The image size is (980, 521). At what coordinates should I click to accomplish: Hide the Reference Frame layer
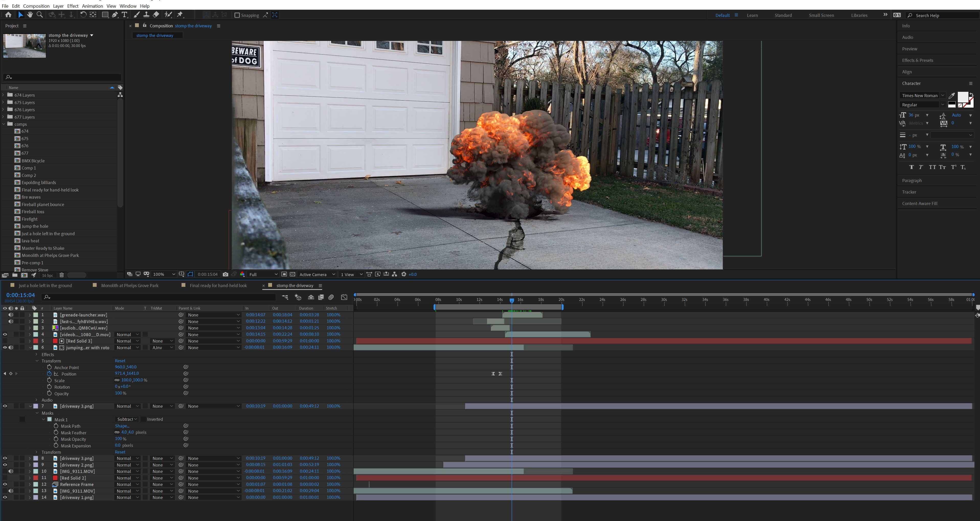point(5,484)
